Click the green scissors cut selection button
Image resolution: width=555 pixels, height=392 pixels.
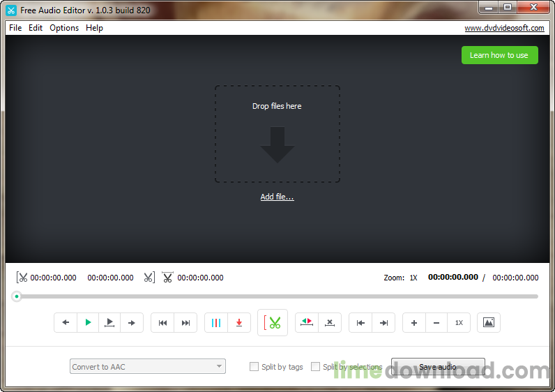pyautogui.click(x=273, y=322)
